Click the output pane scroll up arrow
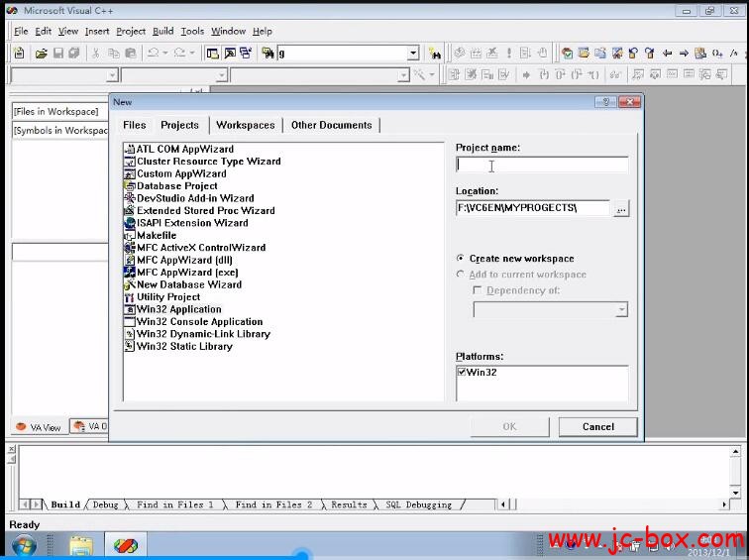This screenshot has height=560, width=749. point(735,451)
